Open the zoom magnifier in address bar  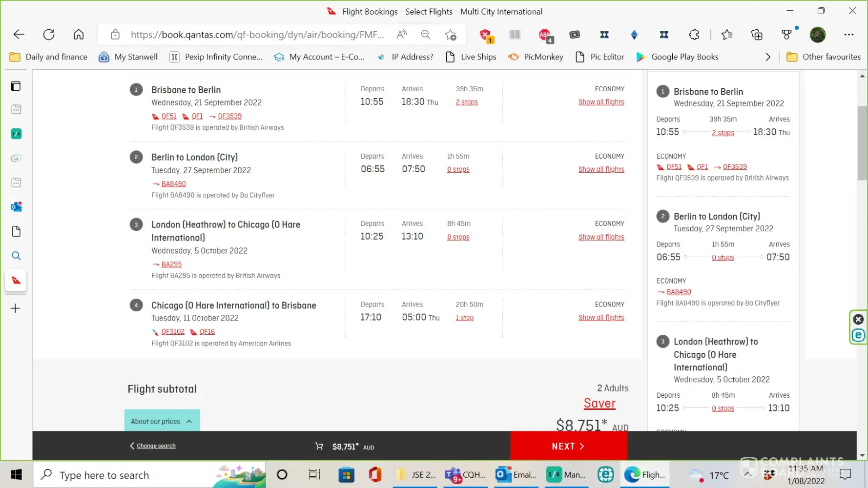click(x=426, y=35)
